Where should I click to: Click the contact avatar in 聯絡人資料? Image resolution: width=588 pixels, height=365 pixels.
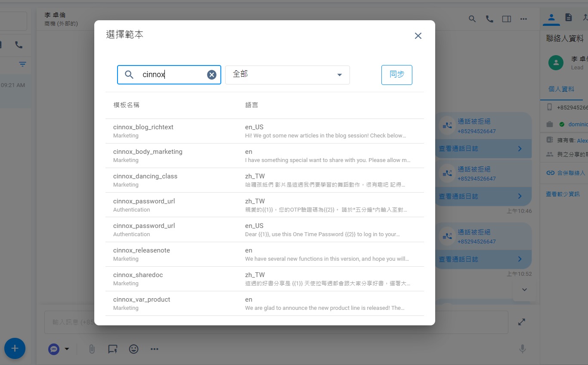[x=556, y=63]
